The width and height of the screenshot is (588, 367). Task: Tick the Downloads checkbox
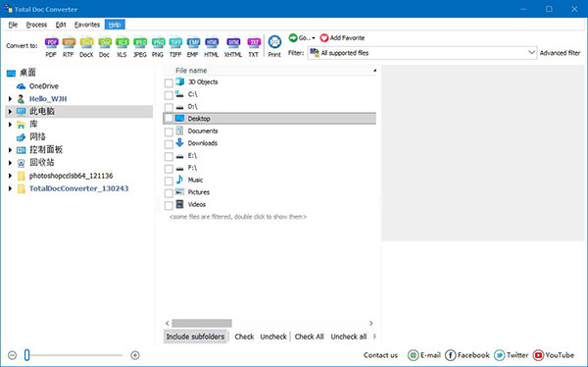(x=169, y=144)
